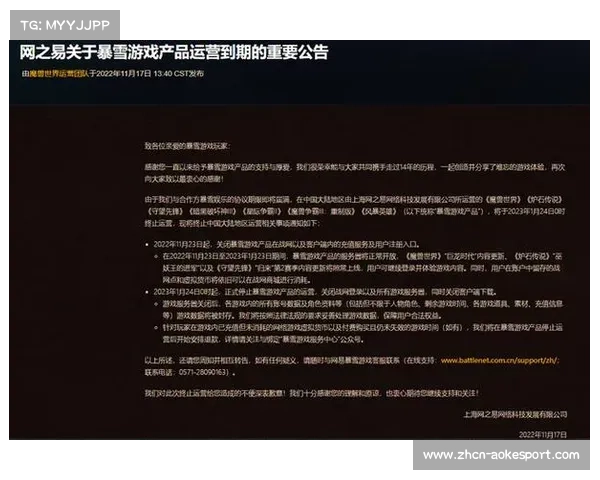Click the bullet starting 2022年11月23日起，关闭暴雪游戏产品
This screenshot has height=480, width=600.
coord(287,244)
